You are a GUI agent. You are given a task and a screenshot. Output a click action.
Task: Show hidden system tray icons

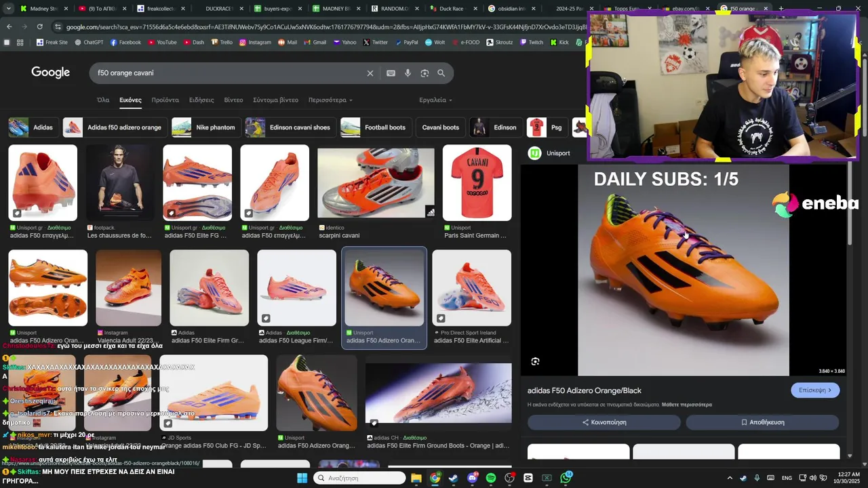click(x=730, y=478)
